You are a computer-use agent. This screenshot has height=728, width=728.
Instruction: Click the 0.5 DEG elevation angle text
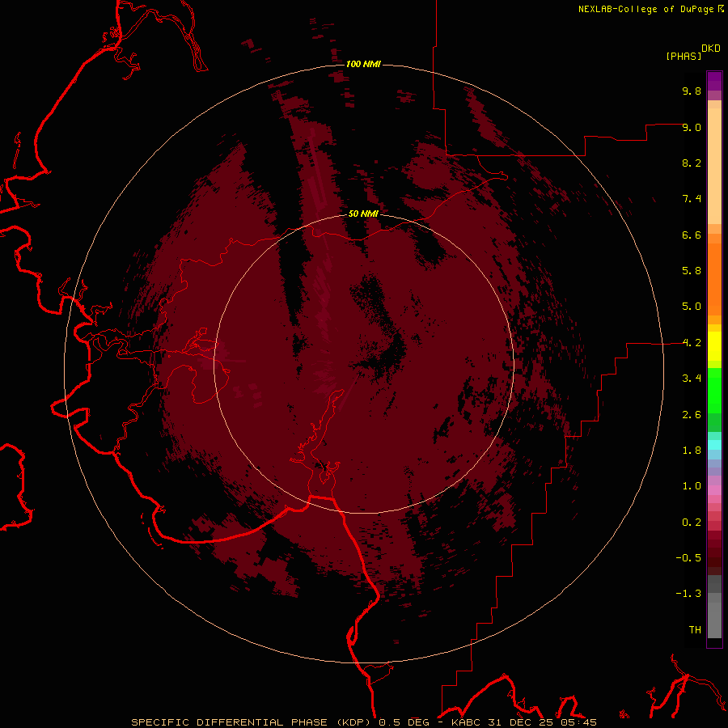point(404,722)
